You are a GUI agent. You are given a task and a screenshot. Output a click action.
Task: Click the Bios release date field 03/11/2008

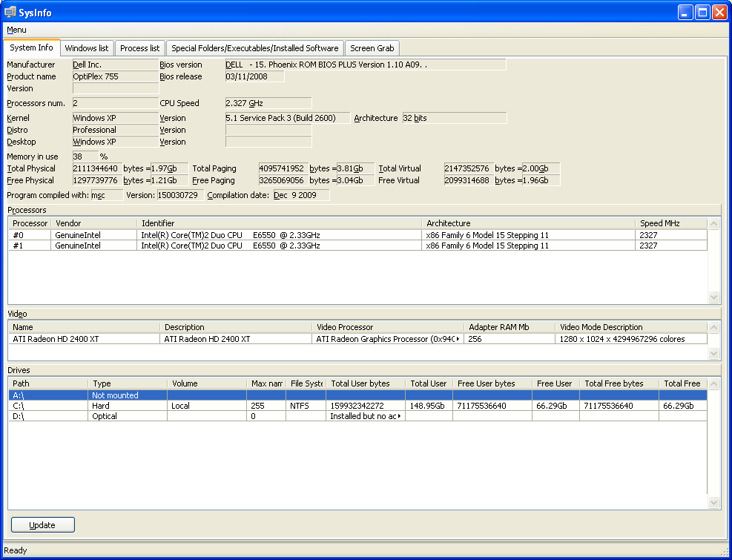[x=254, y=76]
